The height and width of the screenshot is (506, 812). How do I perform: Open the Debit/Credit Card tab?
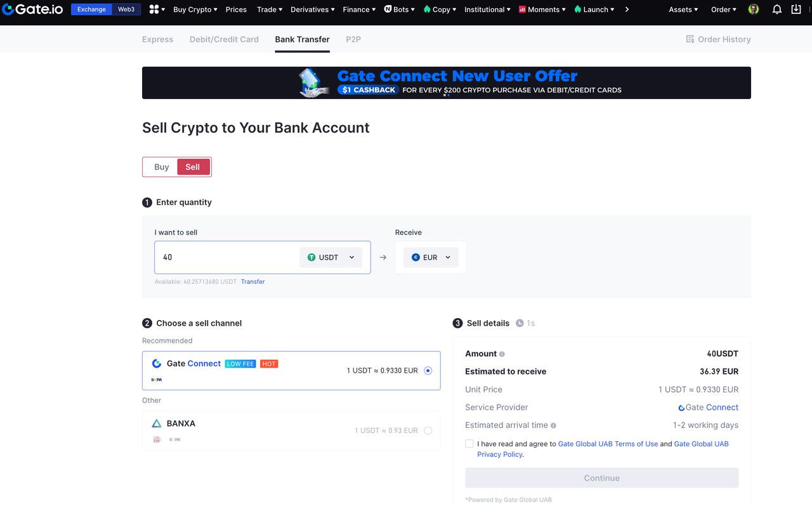[224, 39]
